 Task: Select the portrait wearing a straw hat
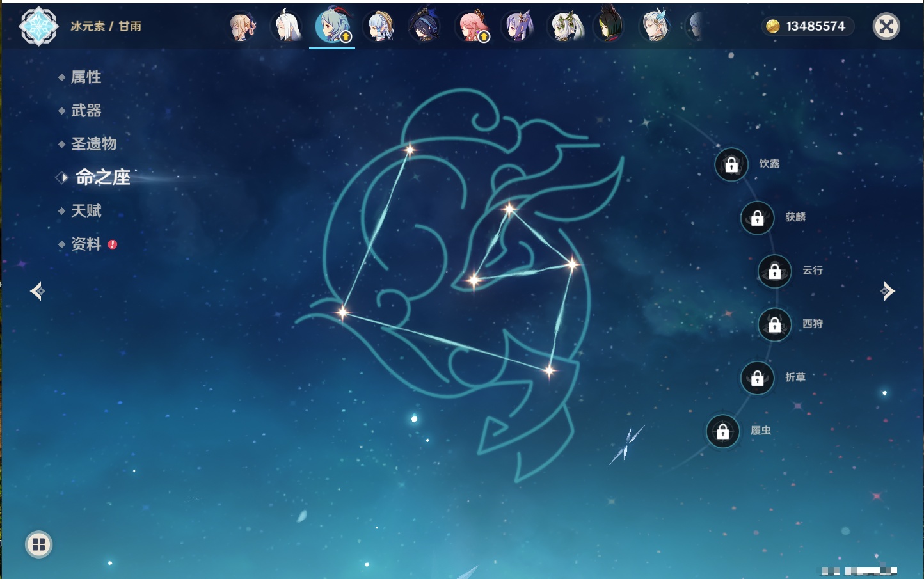click(379, 26)
